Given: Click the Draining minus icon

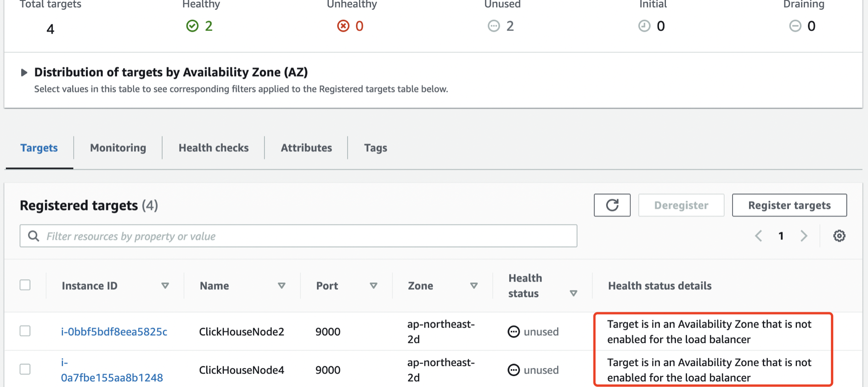Looking at the screenshot, I should pyautogui.click(x=795, y=26).
